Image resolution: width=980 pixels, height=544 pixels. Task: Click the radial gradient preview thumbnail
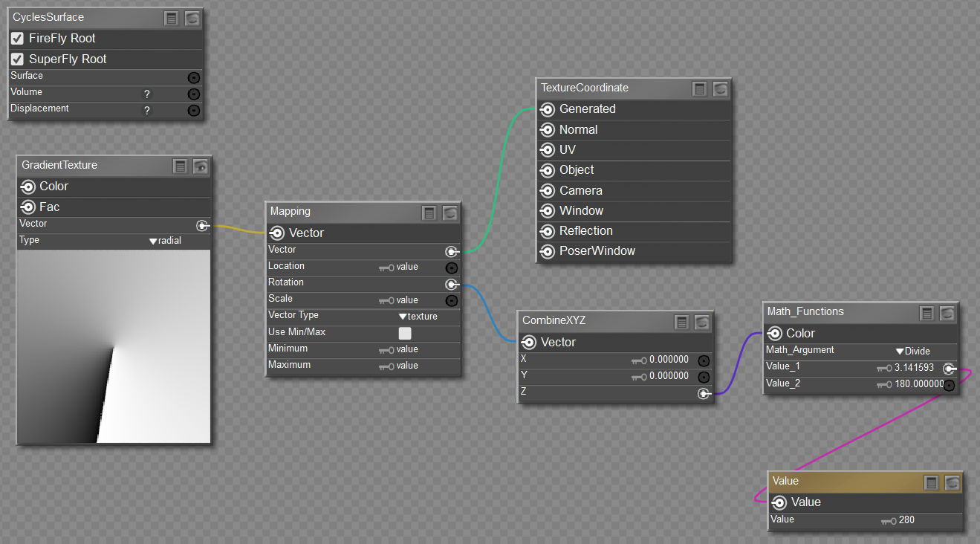tap(114, 346)
